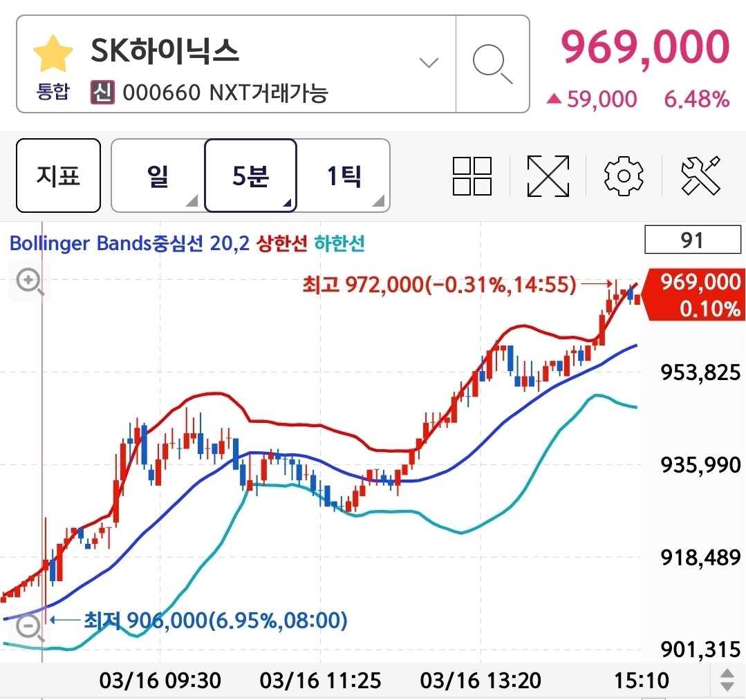Screen dimensions: 746x700
Task: Open the 지표 indicators button
Action: pos(58,176)
